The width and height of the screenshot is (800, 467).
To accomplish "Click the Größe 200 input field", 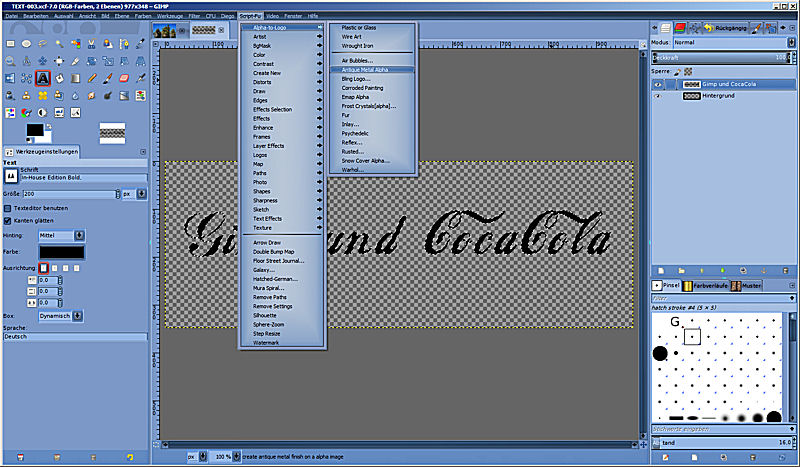I will (x=70, y=194).
